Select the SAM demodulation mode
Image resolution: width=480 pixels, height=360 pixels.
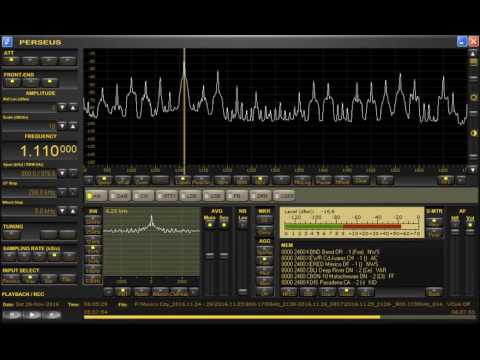click(120, 196)
